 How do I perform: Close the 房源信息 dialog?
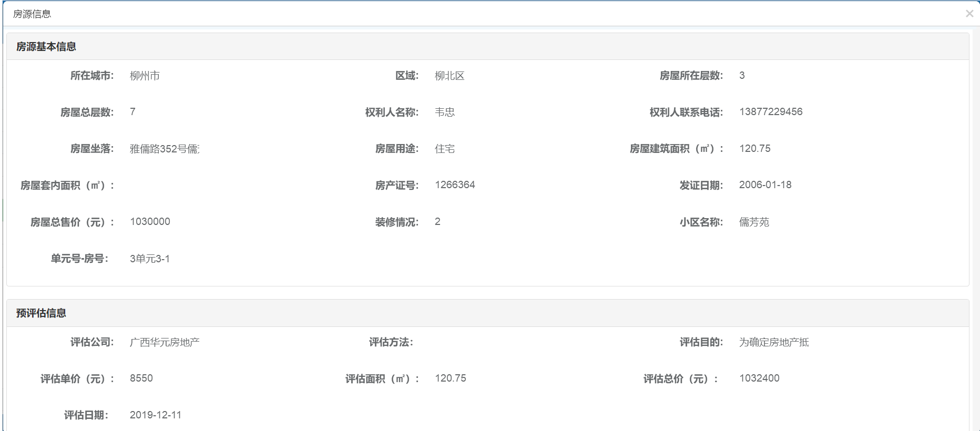969,14
